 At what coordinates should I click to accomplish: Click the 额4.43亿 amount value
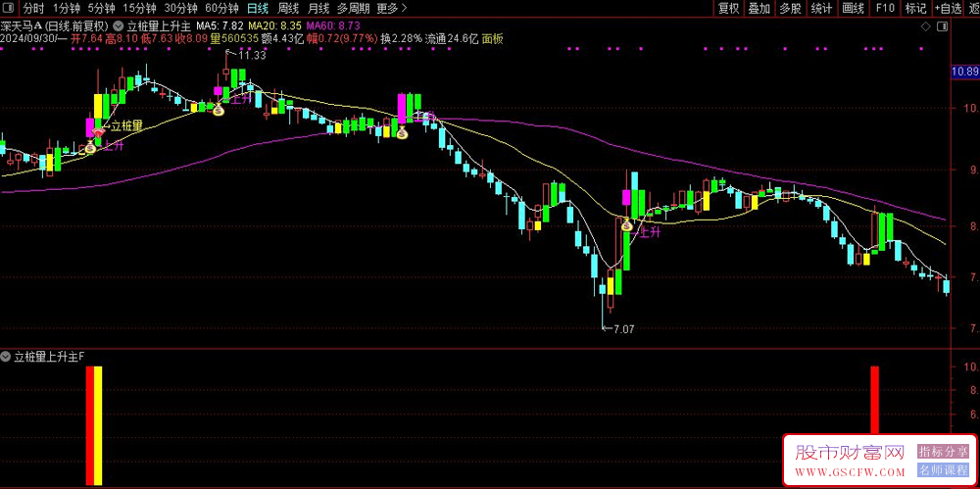283,39
